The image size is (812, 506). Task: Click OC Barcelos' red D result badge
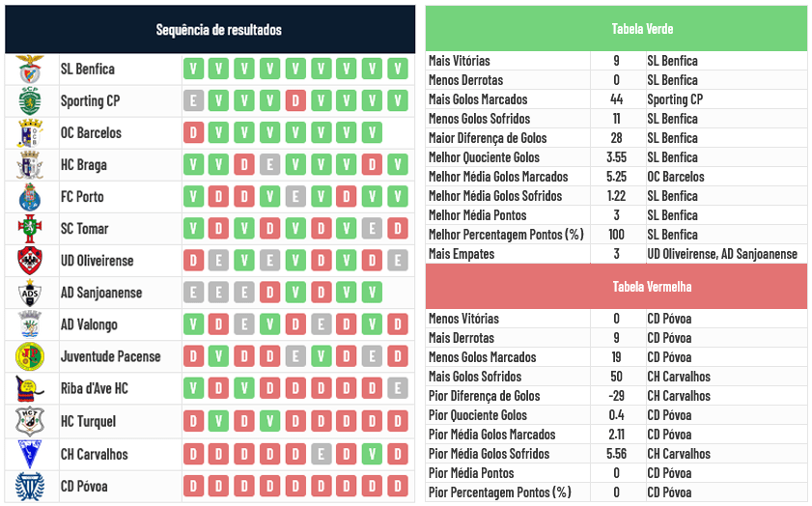(x=193, y=133)
